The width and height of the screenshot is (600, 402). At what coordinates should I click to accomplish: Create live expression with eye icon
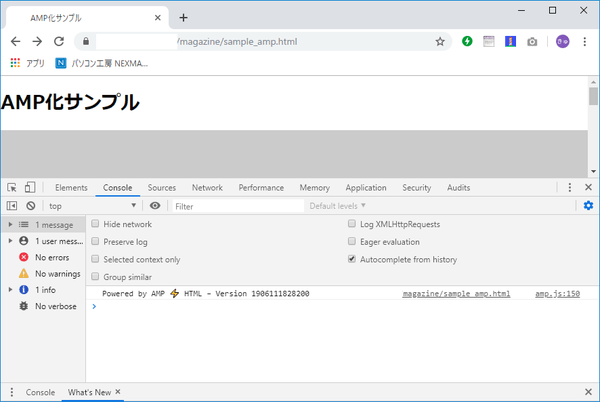[x=155, y=206]
